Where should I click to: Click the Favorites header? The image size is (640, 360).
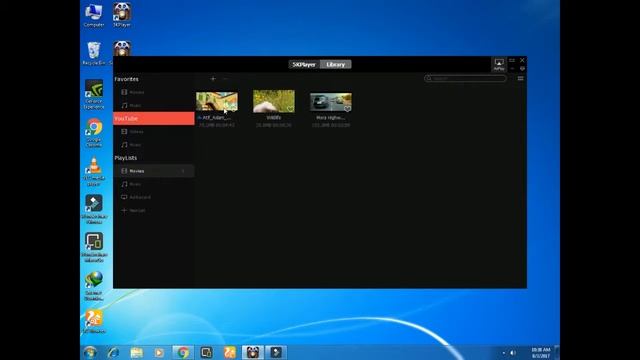coord(127,79)
